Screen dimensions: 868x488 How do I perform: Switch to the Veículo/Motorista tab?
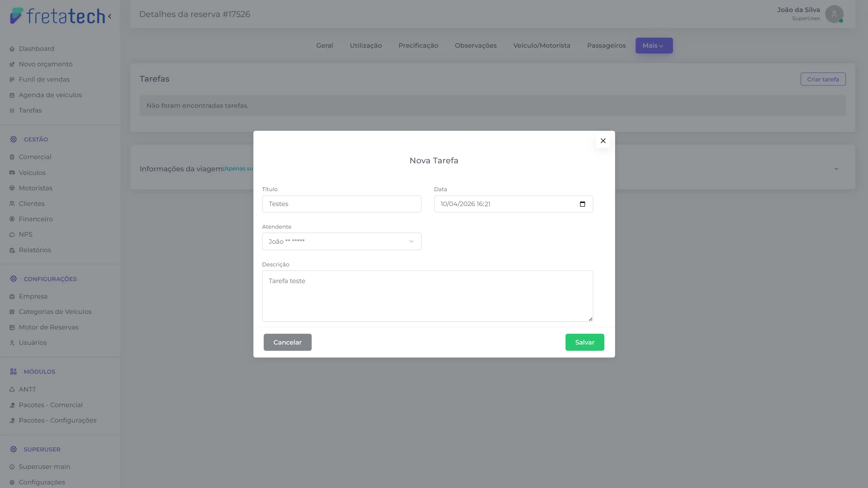click(x=542, y=45)
